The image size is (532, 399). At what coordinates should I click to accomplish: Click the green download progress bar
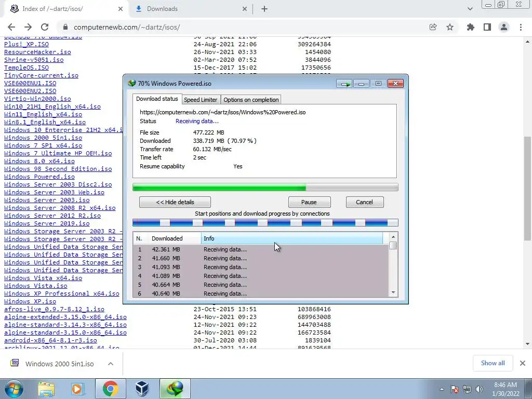265,187
